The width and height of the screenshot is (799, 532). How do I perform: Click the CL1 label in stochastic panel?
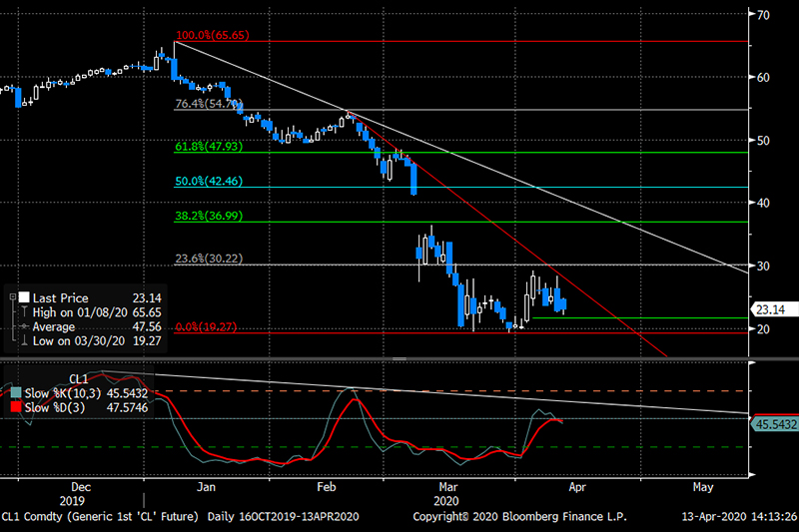(79, 379)
